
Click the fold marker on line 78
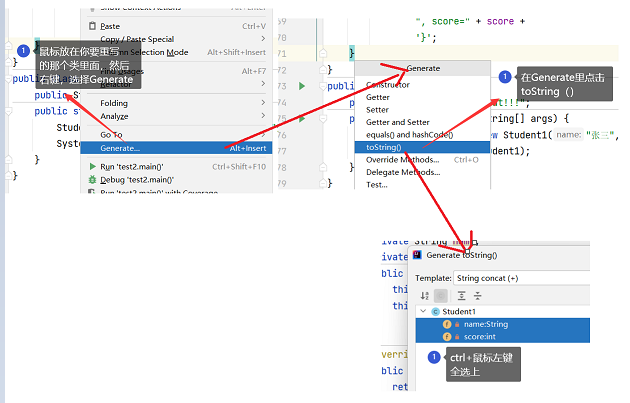[323, 167]
